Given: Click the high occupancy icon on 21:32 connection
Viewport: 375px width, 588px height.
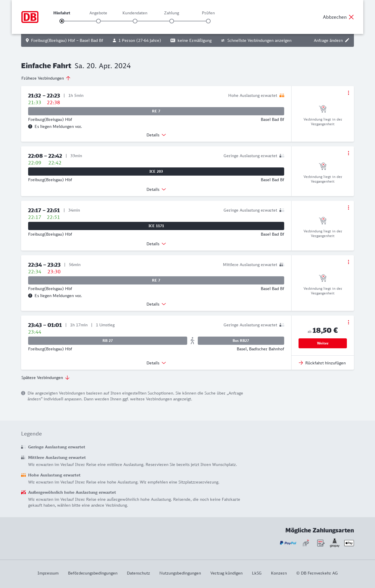Looking at the screenshot, I should [x=282, y=95].
